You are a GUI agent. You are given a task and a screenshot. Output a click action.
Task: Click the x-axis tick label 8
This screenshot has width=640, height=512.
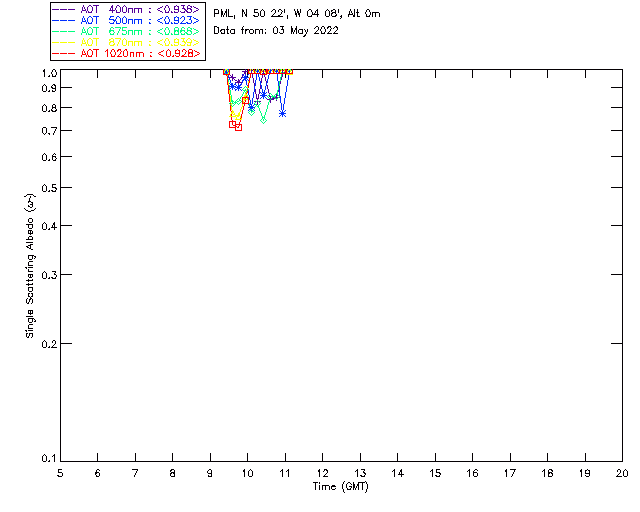[173, 473]
